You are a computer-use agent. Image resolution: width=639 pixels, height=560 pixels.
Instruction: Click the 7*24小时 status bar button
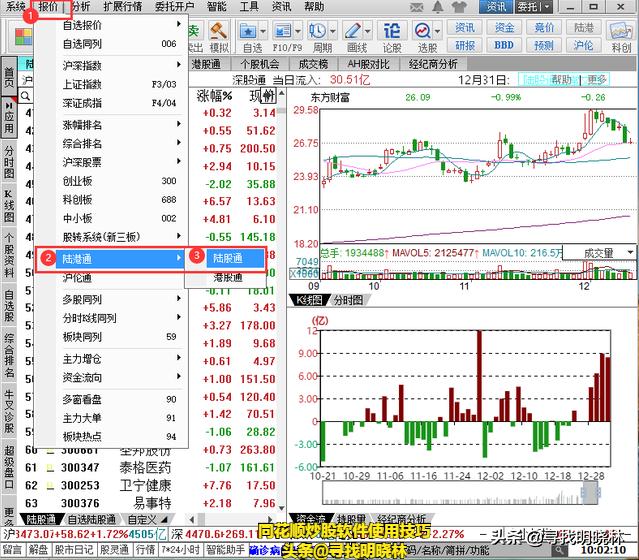[181, 550]
